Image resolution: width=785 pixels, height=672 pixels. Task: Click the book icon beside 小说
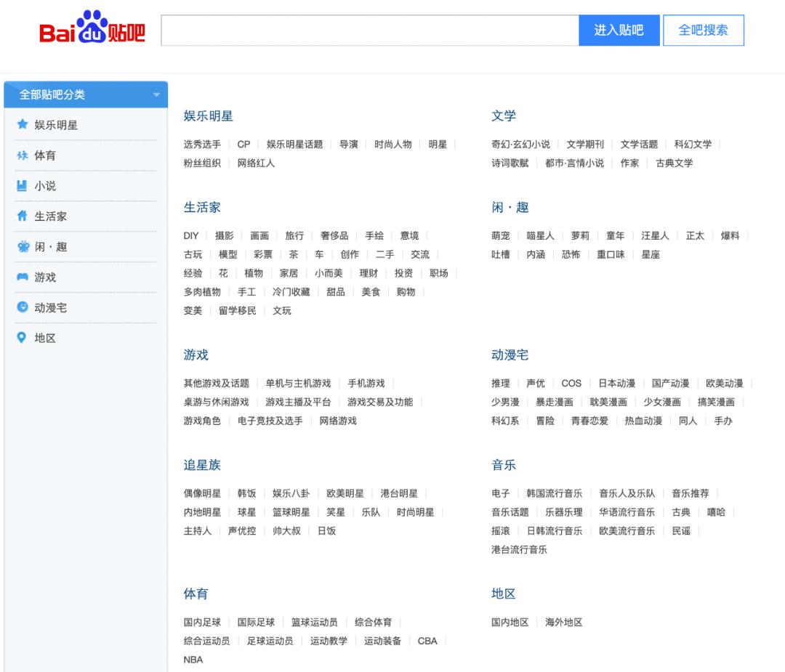[22, 186]
